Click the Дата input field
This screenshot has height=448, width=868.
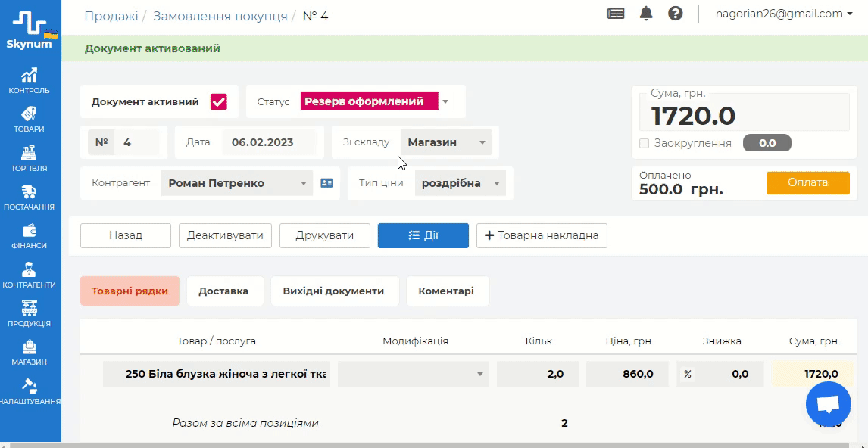click(268, 142)
